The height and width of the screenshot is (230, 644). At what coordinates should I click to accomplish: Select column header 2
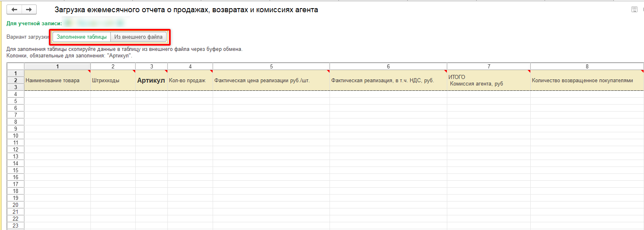[113, 66]
